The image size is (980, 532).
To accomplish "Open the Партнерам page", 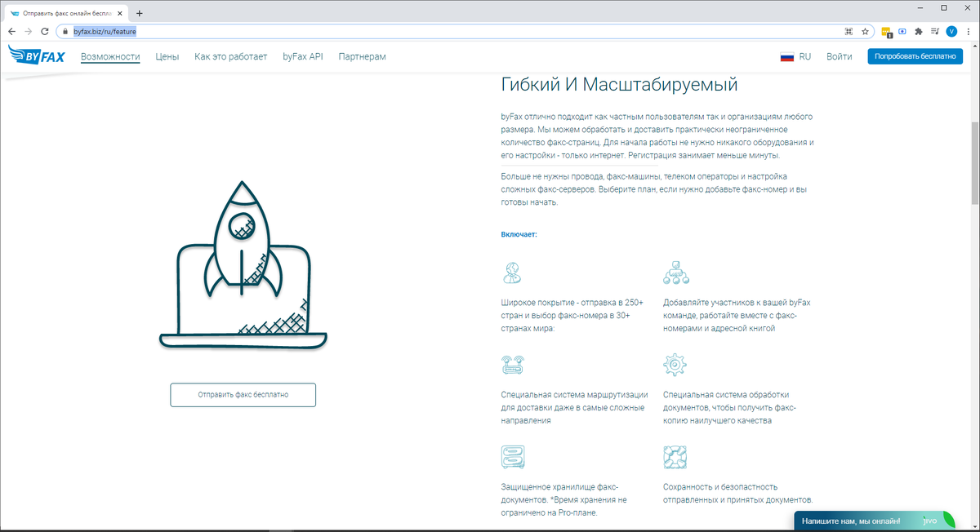I will point(362,57).
